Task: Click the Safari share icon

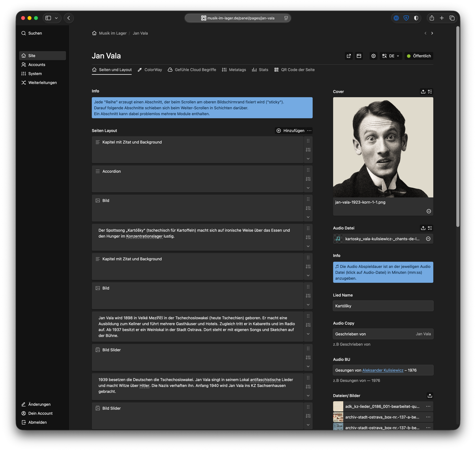Action: tap(432, 18)
